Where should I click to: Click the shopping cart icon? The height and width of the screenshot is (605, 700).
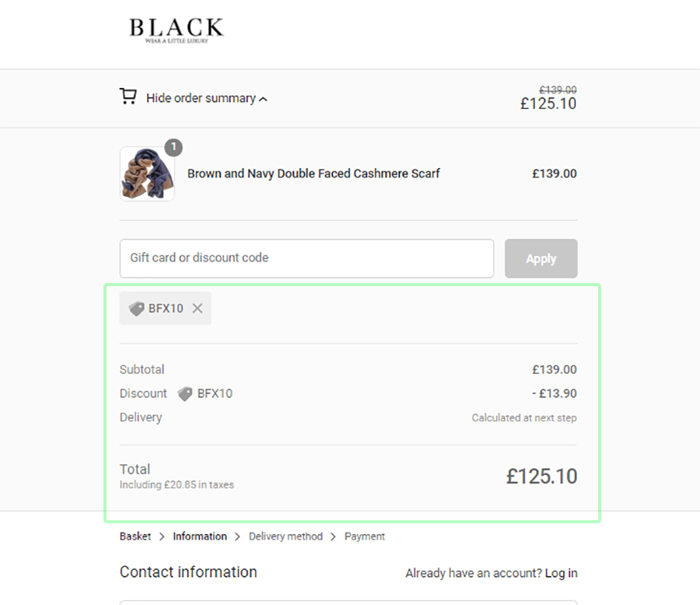click(x=128, y=97)
